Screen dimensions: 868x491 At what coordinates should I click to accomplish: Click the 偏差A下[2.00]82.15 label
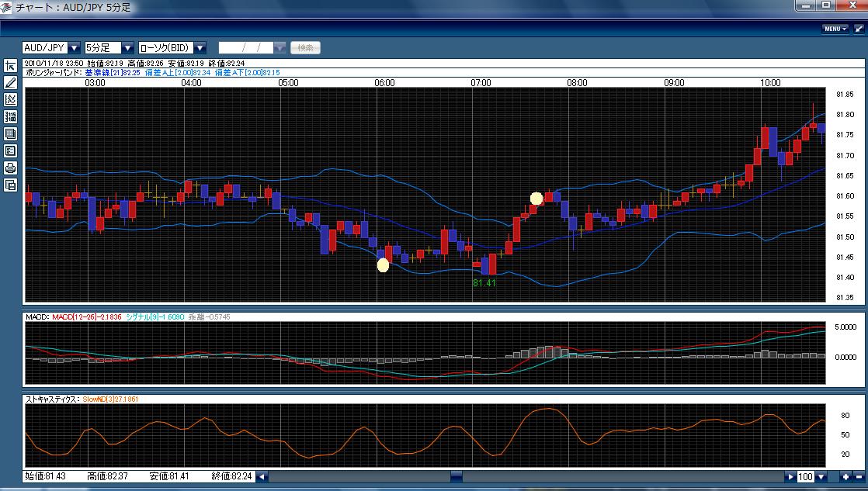point(248,72)
